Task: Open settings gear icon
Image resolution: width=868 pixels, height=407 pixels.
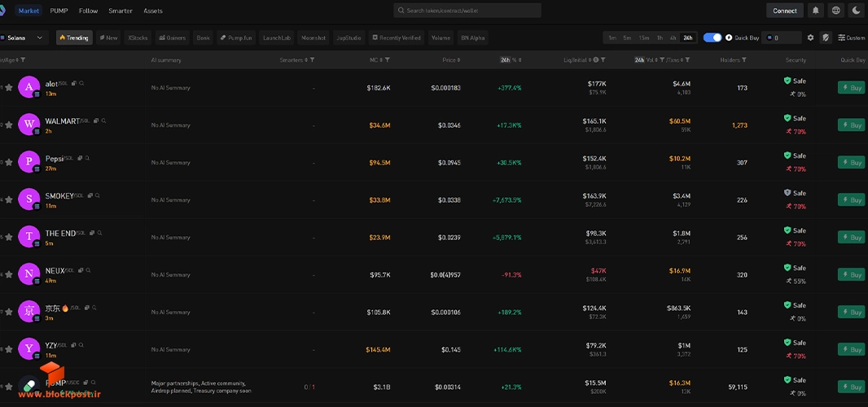Action: click(810, 37)
